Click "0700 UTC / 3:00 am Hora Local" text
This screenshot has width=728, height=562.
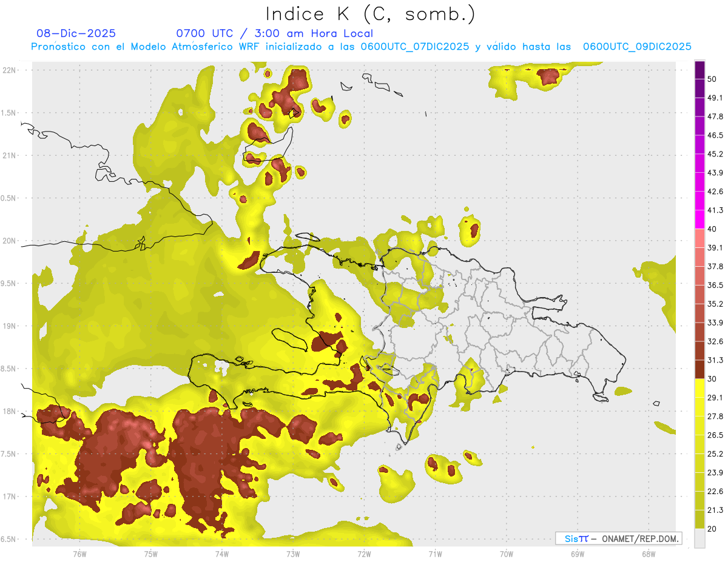click(x=274, y=33)
